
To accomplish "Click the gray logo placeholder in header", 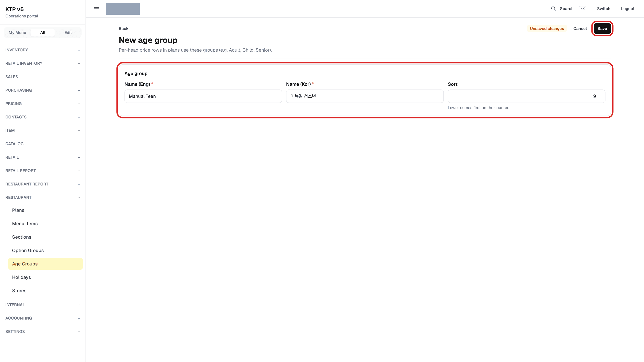I will (123, 9).
